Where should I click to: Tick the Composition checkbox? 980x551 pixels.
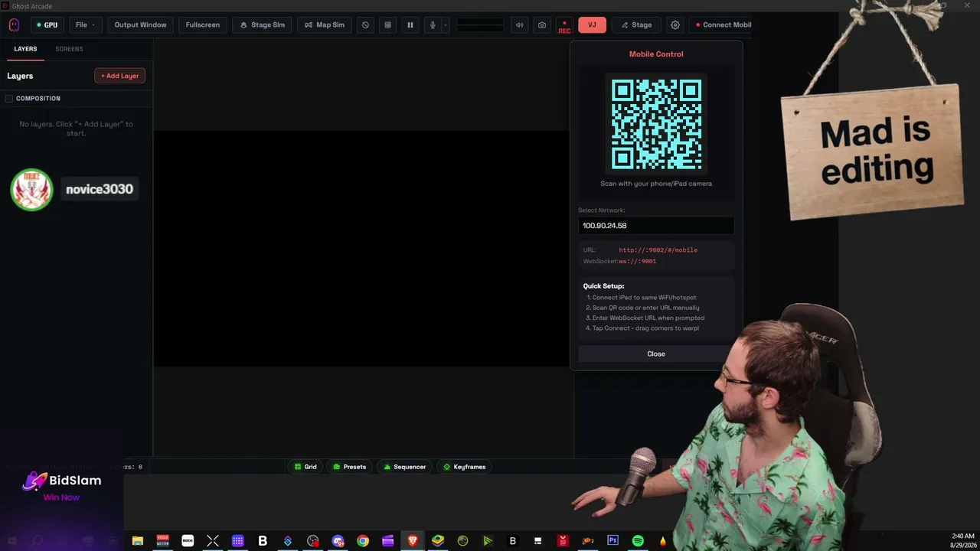click(9, 99)
